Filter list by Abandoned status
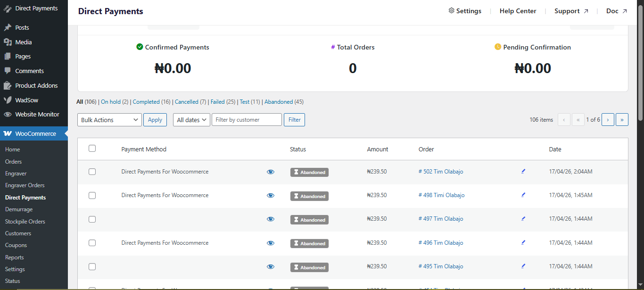644x290 pixels. (x=278, y=102)
